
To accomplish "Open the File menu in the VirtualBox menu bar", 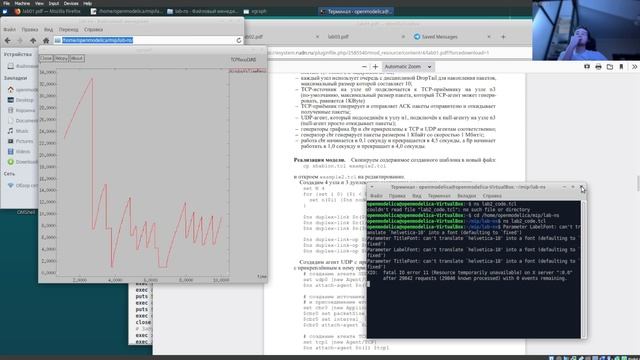I will 6,3.
